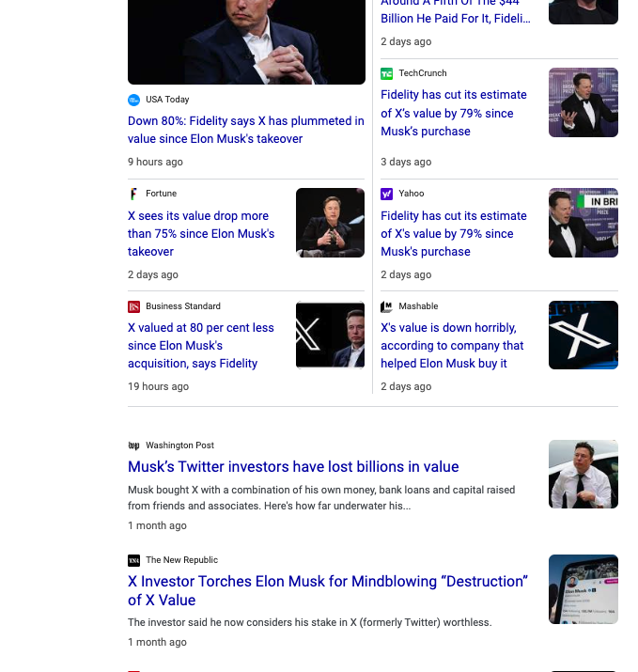Screen dimensions: 638x672
Task: Click the Washington Post article thumbnail
Action: click(x=583, y=474)
